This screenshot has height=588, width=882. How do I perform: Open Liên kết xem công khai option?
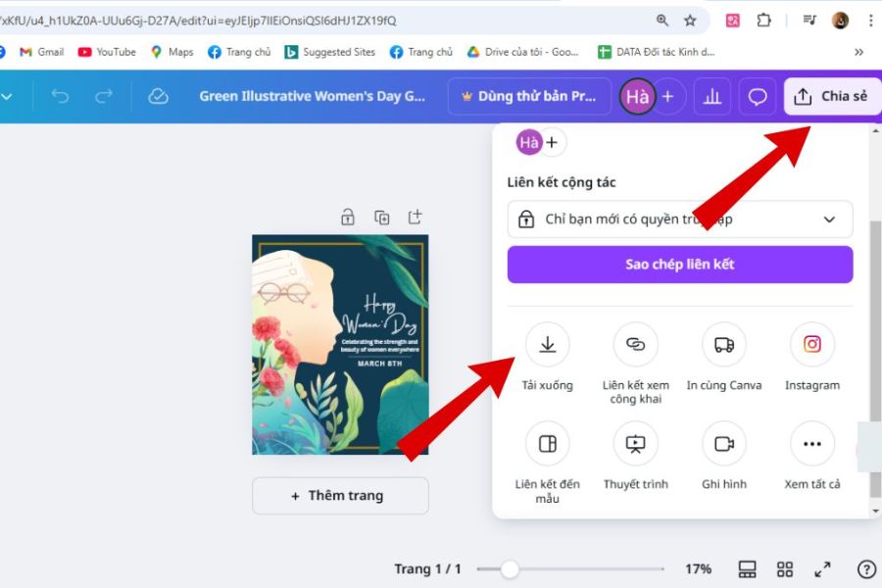[x=635, y=345]
